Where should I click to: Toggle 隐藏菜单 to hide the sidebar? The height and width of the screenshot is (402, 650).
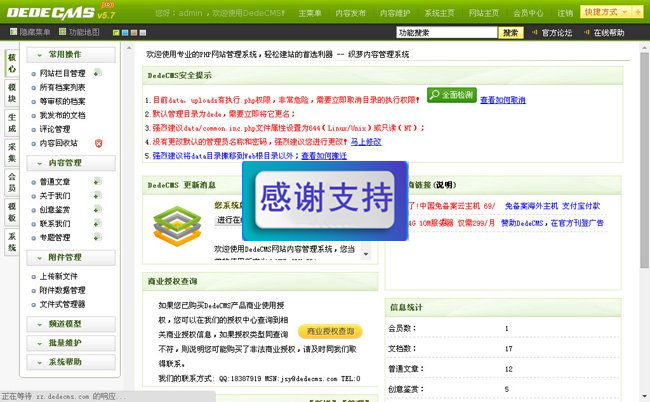(30, 32)
